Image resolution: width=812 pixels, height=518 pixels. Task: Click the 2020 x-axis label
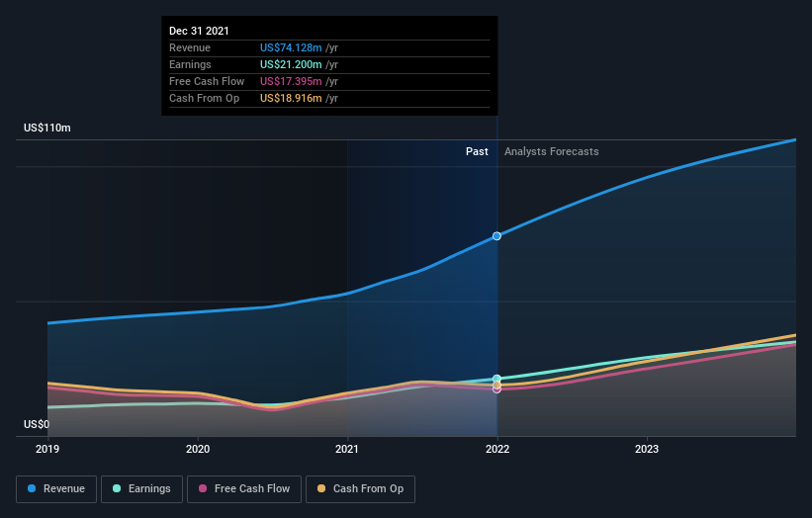click(197, 449)
